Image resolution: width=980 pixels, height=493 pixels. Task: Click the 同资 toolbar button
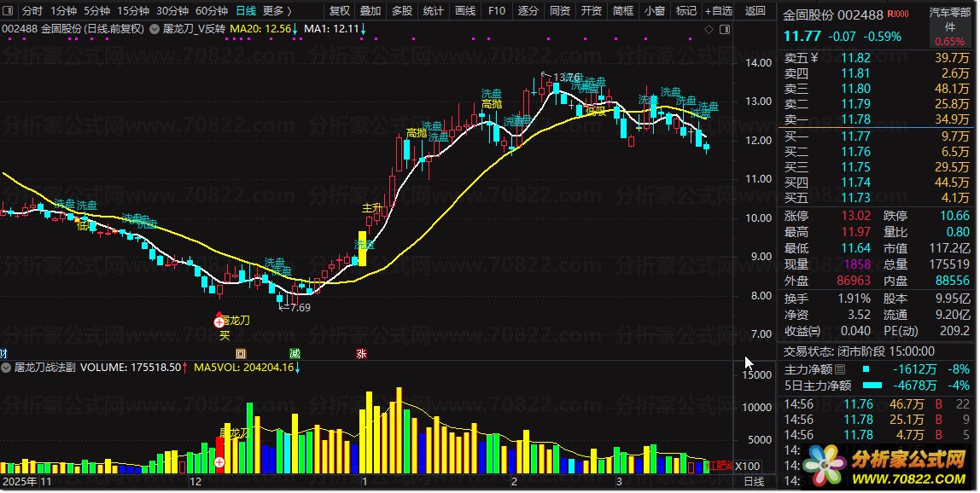tap(560, 10)
